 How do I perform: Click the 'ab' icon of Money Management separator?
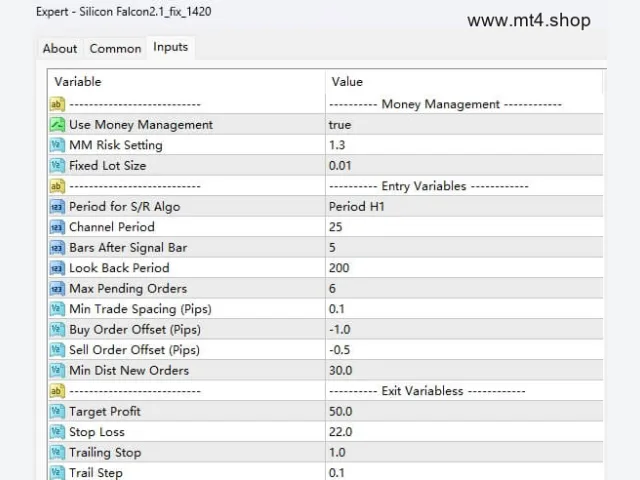click(57, 104)
